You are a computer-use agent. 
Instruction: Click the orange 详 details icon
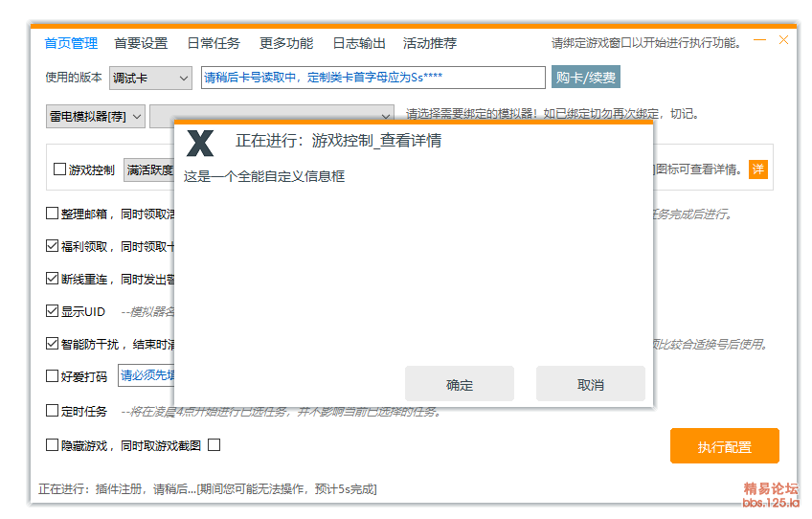(757, 169)
